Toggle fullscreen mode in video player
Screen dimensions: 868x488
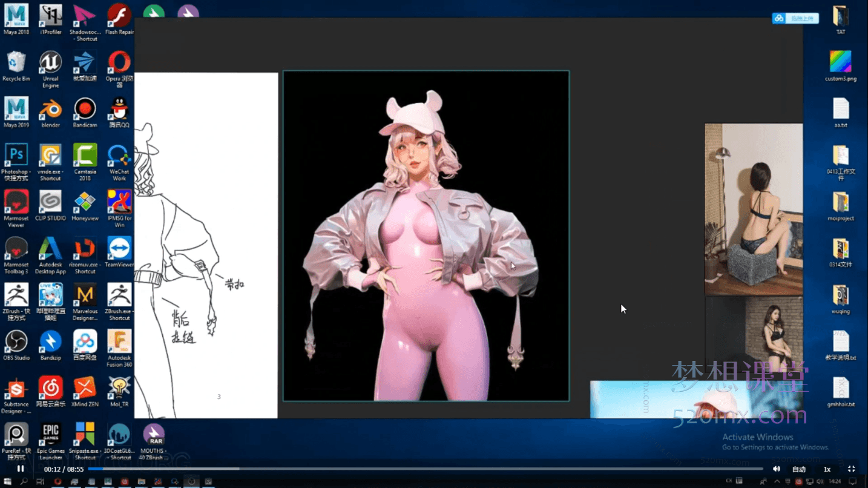(x=851, y=469)
